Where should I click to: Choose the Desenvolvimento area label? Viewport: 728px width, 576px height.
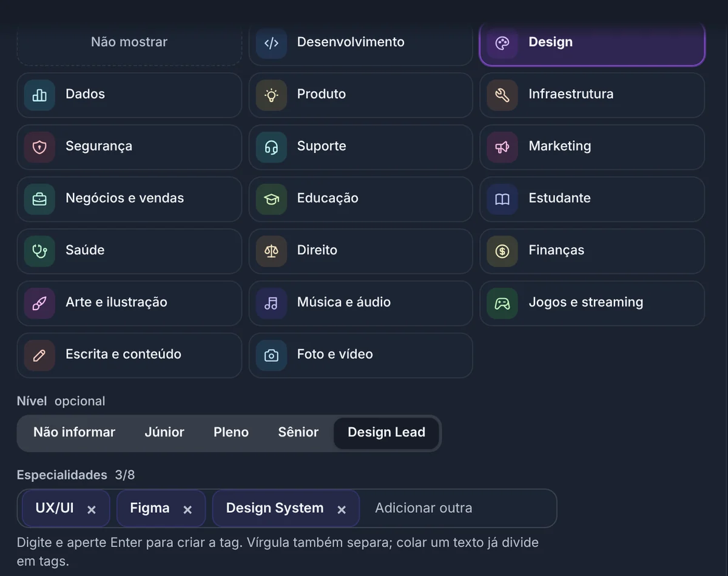click(351, 42)
